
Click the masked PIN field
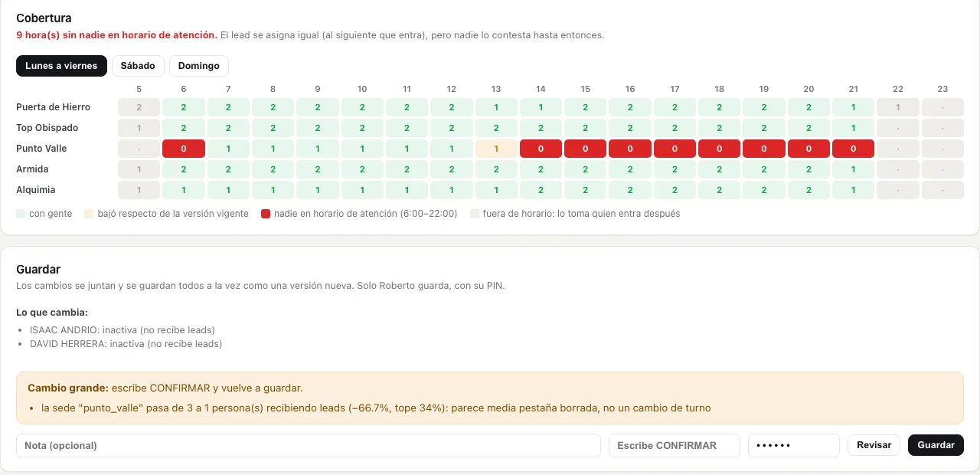[794, 445]
